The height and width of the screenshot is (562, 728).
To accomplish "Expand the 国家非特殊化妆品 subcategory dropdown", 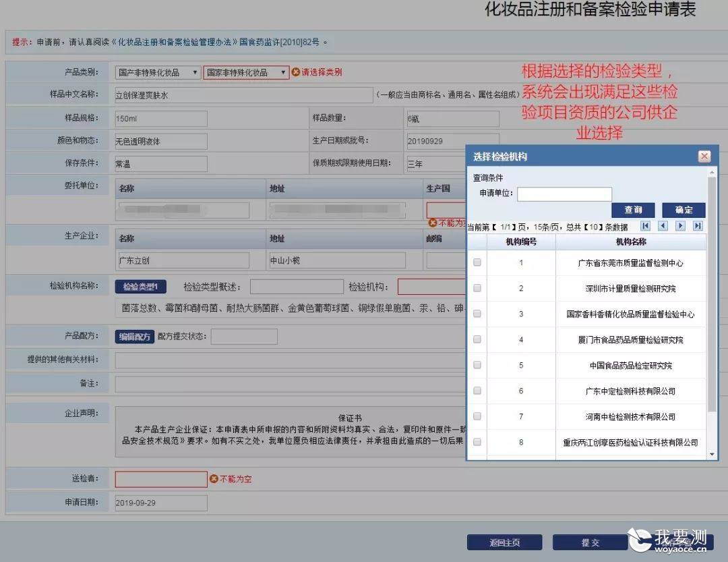I will point(246,72).
